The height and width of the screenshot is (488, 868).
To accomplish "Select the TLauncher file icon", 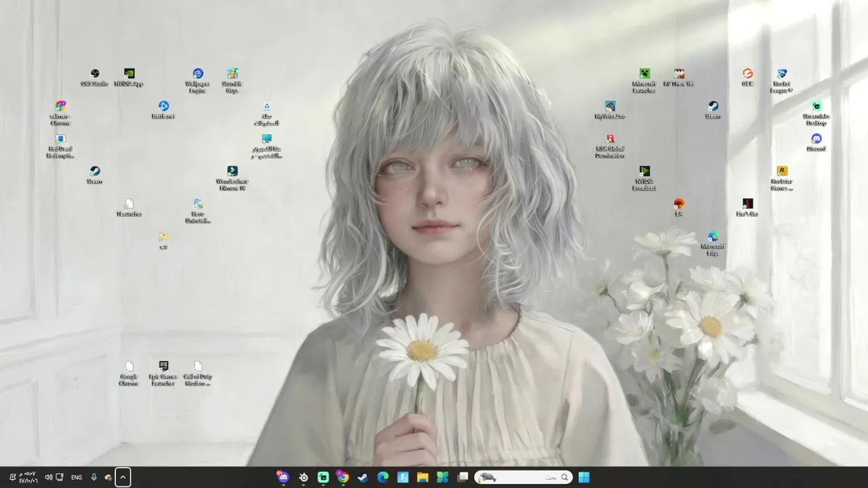I will point(129,207).
